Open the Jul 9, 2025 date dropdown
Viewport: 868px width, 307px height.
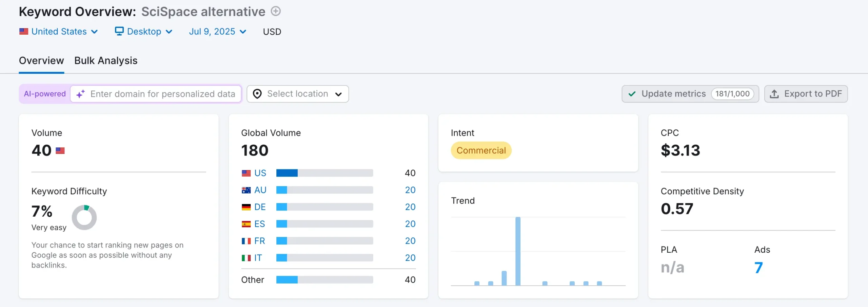[x=217, y=32]
